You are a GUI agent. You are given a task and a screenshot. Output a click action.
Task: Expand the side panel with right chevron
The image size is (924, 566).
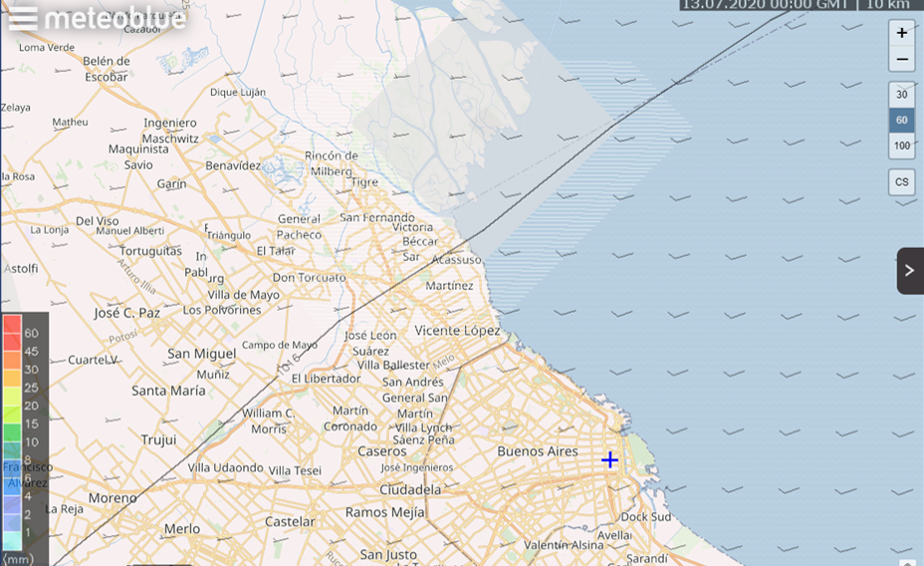910,270
